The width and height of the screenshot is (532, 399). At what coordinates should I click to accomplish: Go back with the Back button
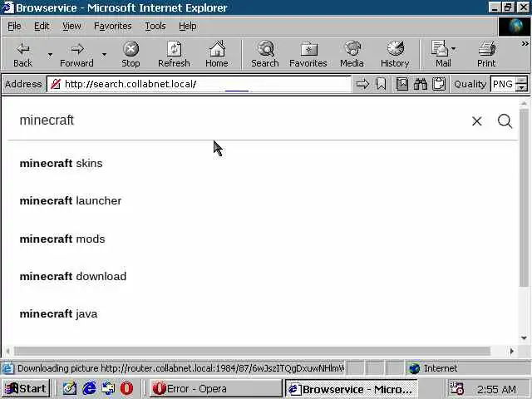coord(22,54)
